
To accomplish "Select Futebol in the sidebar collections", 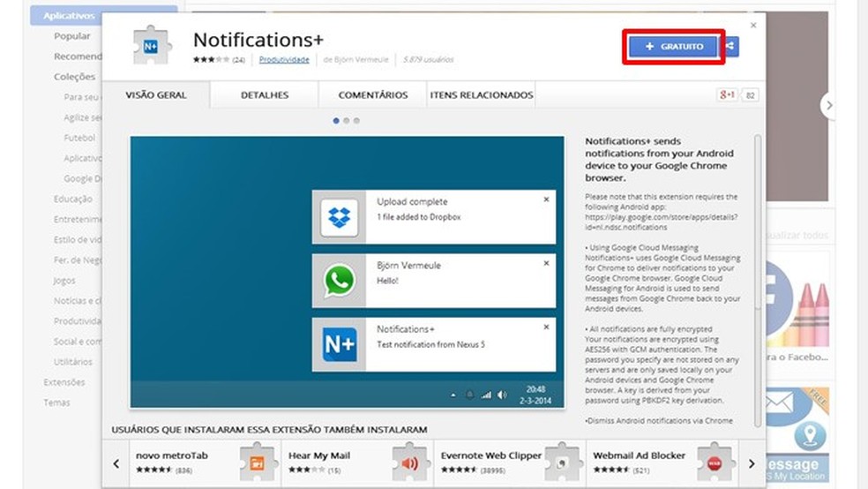I will pos(79,138).
